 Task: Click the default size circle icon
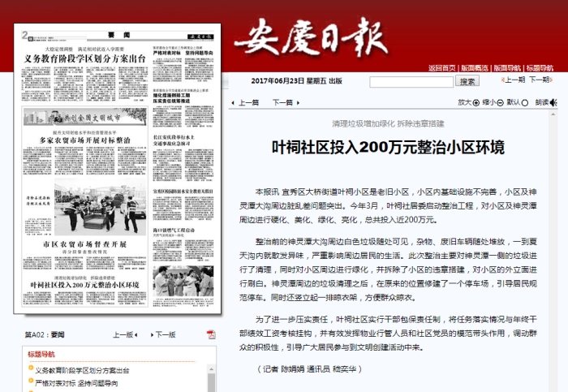click(524, 103)
